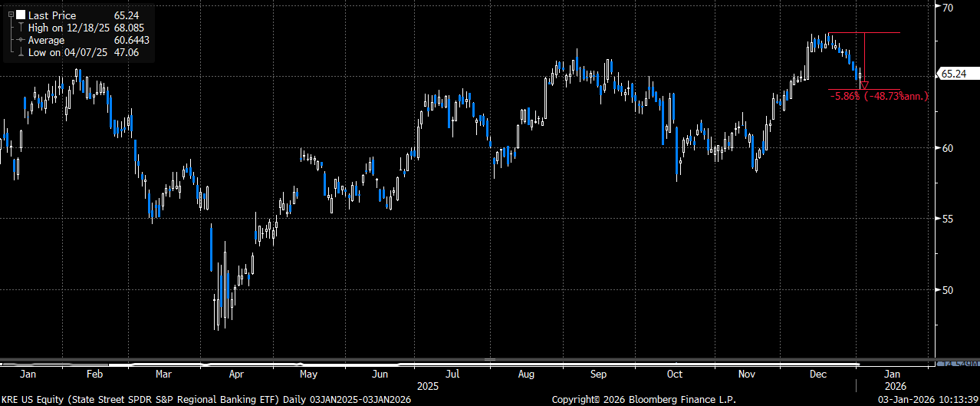Image resolution: width=980 pixels, height=406 pixels.
Task: Click the Apr label on time axis
Action: pyautogui.click(x=236, y=375)
